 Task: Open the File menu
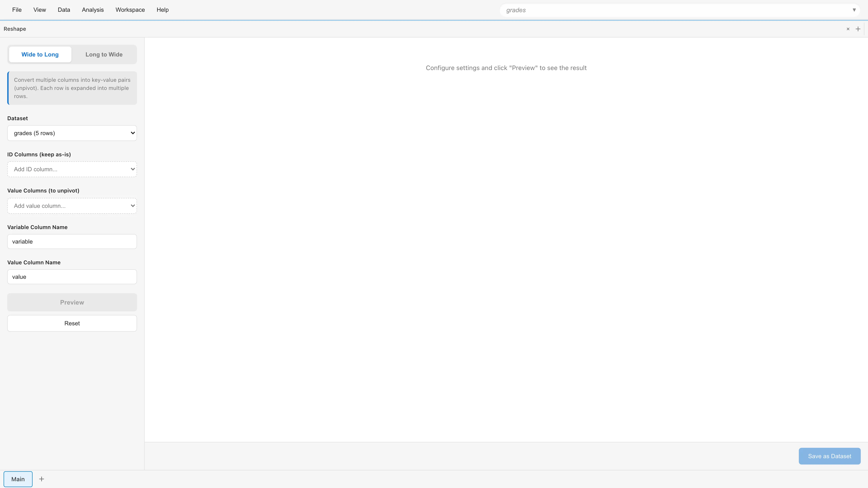pyautogui.click(x=17, y=10)
